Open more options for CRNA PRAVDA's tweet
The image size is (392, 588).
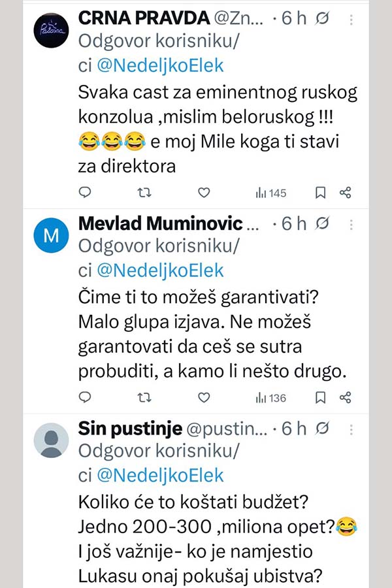(x=351, y=19)
